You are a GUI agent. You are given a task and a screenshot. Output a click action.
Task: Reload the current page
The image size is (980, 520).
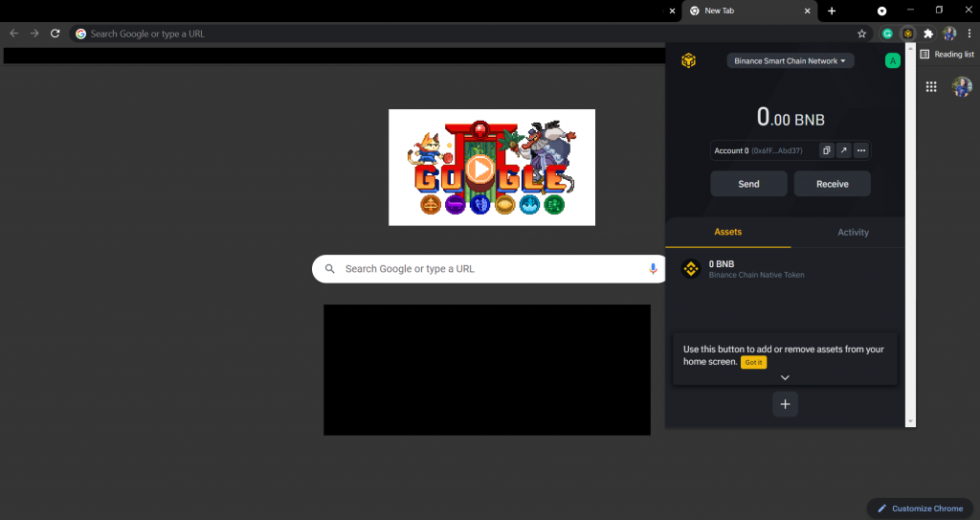click(x=55, y=34)
